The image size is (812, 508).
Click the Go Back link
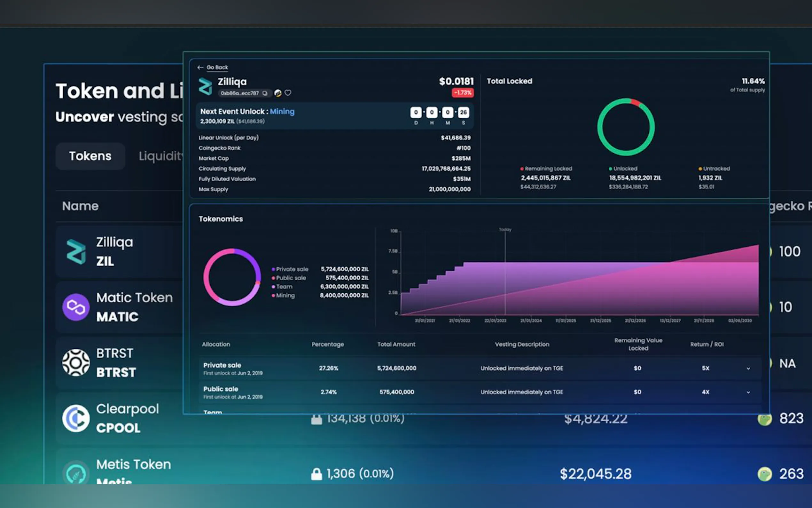click(217, 67)
